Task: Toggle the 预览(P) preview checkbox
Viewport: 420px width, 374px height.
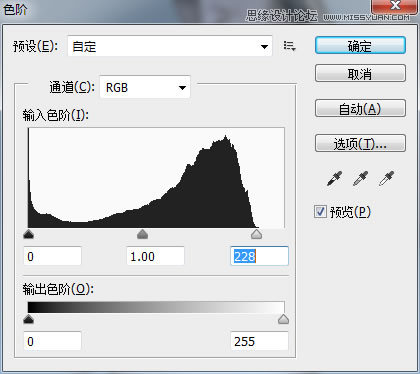Action: tap(320, 211)
